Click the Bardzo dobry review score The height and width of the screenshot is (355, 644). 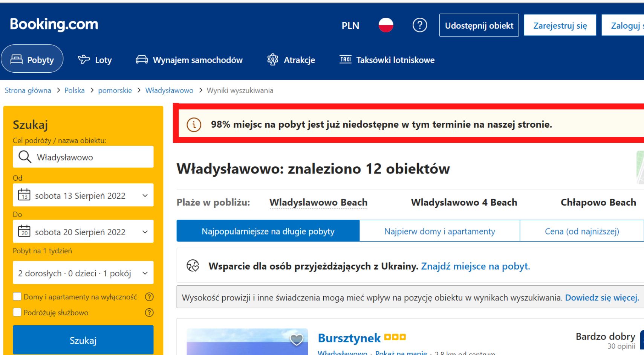(x=605, y=336)
